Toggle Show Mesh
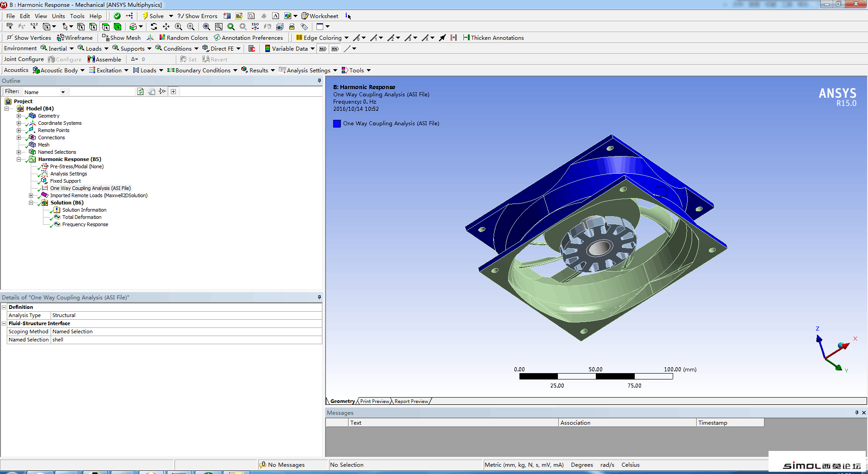 click(x=121, y=38)
